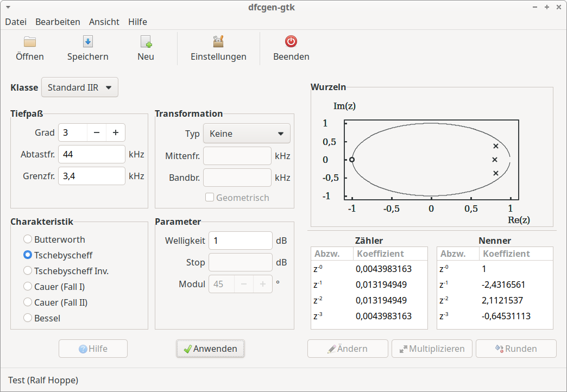Open the Ansicht menu
Screen dimensions: 567x392
(x=104, y=22)
